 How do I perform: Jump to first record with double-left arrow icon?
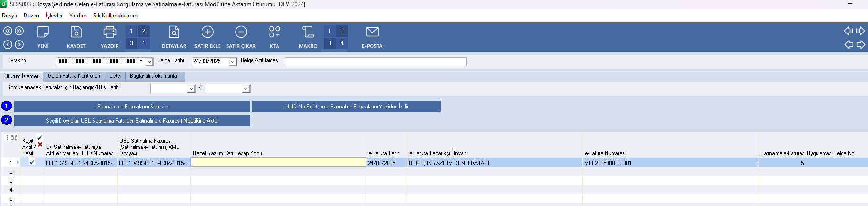[8, 31]
